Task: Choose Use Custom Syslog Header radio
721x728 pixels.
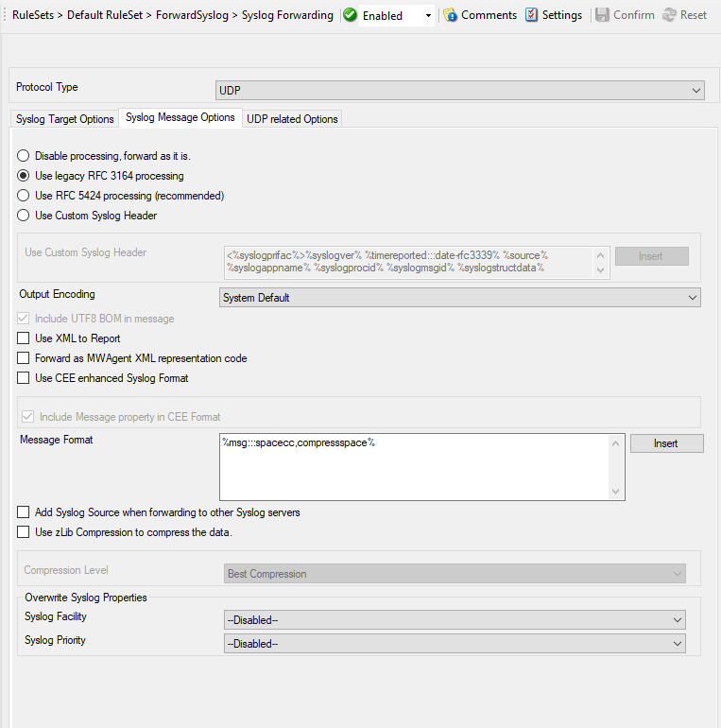Action: point(24,216)
